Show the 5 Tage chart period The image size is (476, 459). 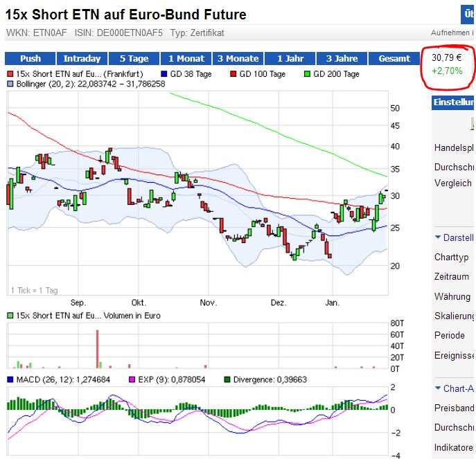134,59
